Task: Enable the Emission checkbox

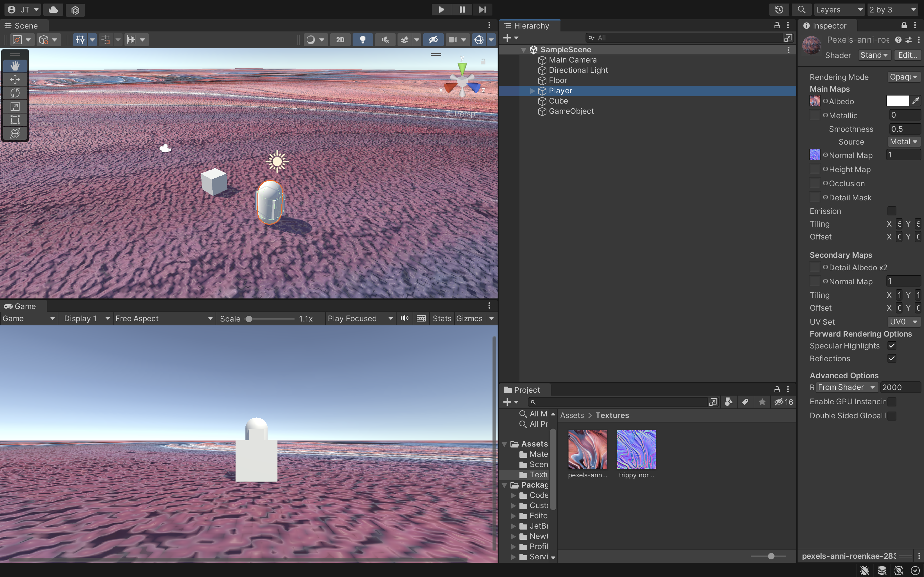Action: point(892,211)
